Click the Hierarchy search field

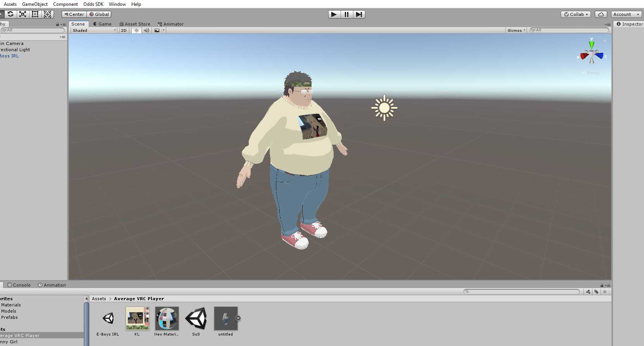point(33,30)
